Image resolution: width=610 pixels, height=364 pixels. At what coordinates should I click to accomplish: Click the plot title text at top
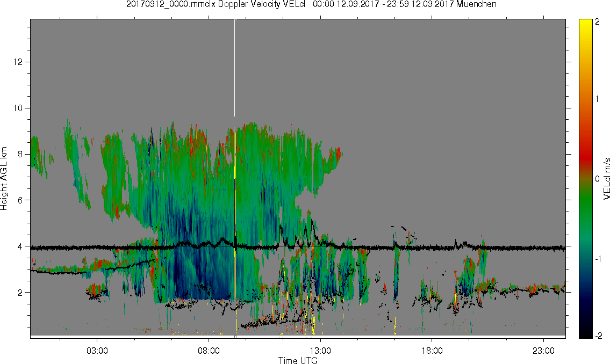(311, 4)
